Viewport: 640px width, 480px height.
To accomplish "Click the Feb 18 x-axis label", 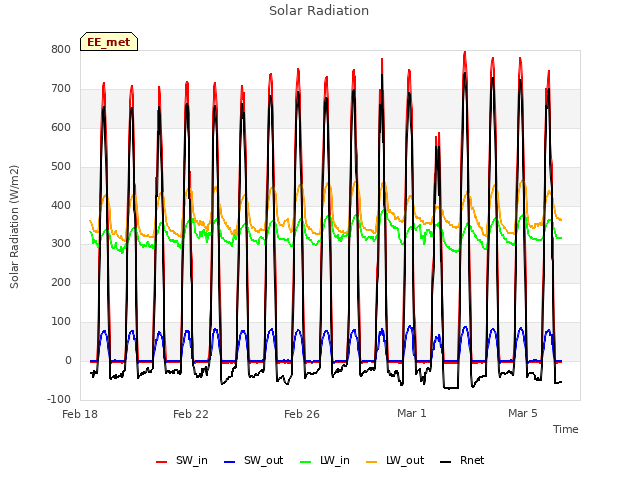I will (x=80, y=414).
